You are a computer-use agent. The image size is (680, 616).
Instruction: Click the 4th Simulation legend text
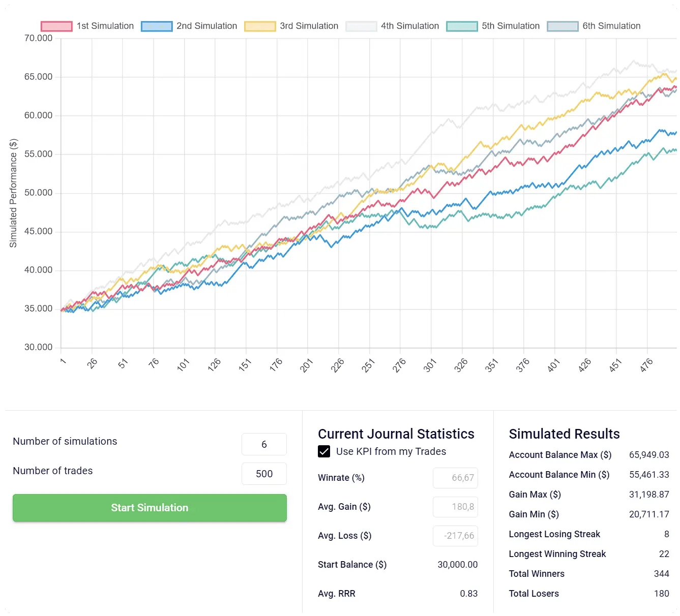(x=410, y=26)
